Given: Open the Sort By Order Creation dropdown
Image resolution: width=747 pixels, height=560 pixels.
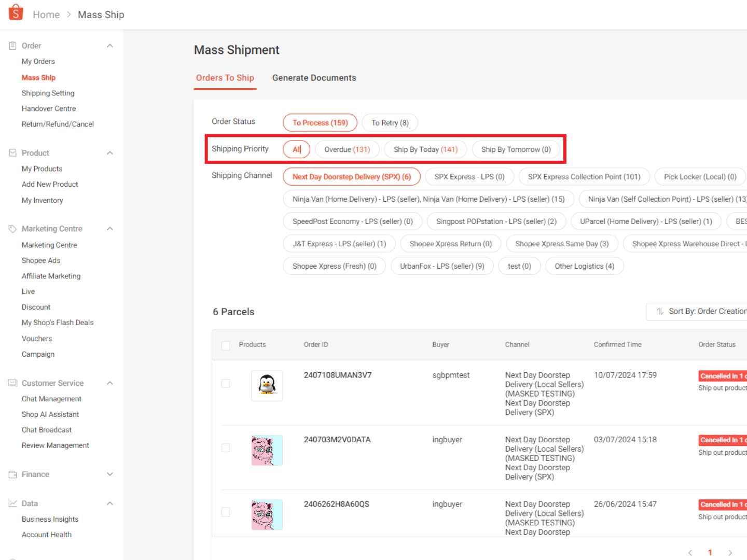Looking at the screenshot, I should coord(698,312).
